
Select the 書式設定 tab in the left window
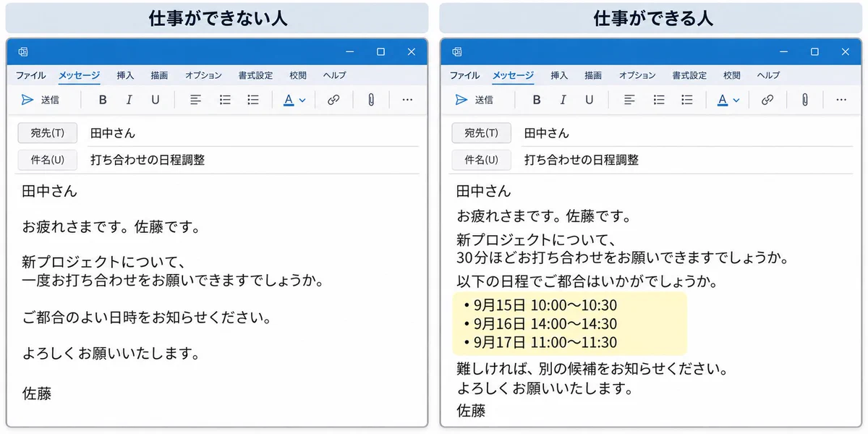(x=255, y=75)
